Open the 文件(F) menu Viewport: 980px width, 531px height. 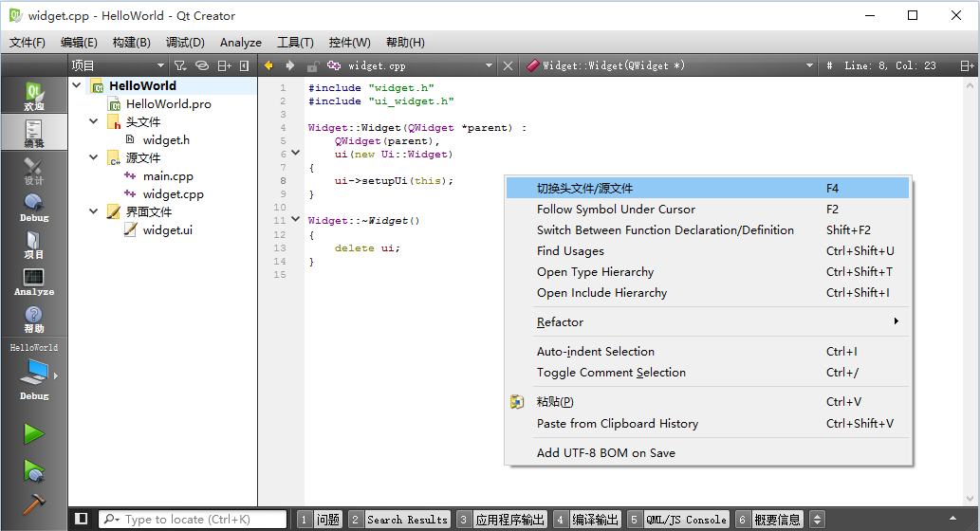click(28, 43)
